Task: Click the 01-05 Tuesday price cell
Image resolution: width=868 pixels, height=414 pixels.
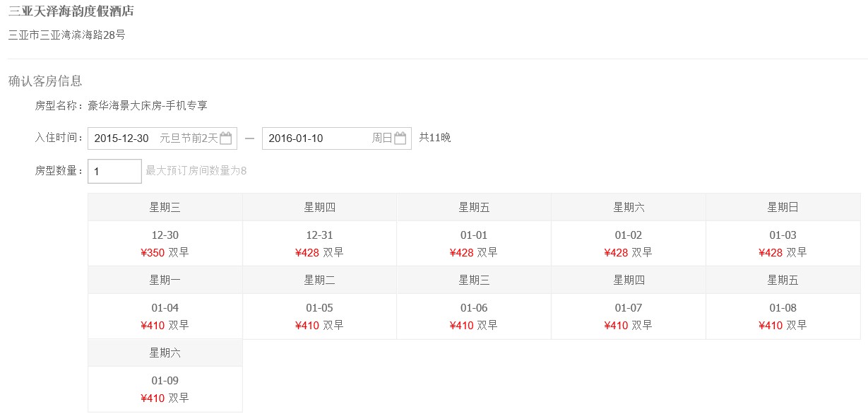Action: [x=319, y=317]
